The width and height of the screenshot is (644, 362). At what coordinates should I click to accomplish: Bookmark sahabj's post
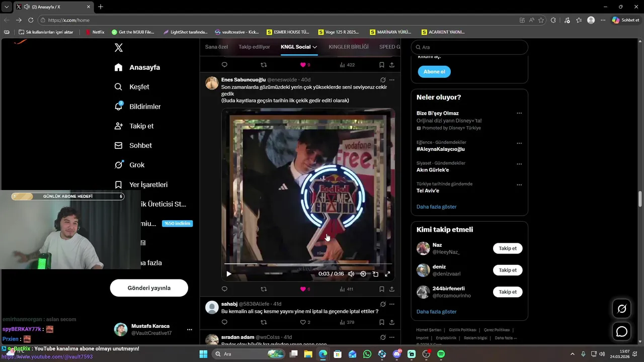(x=382, y=322)
